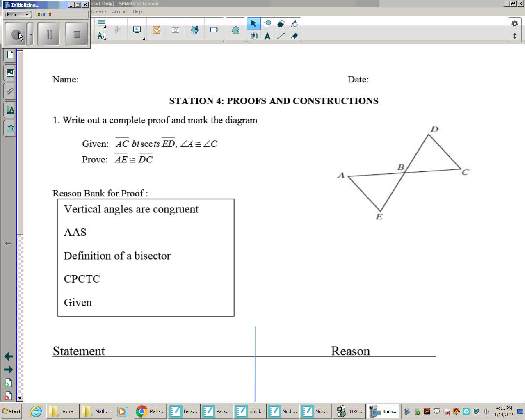Open the screen capture camera tool
This screenshot has height=420, width=525.
pos(176,30)
